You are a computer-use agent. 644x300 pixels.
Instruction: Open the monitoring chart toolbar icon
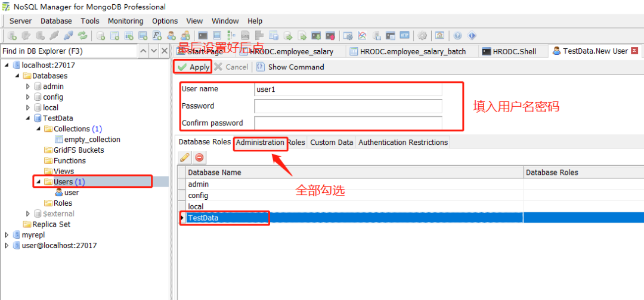coord(362,35)
